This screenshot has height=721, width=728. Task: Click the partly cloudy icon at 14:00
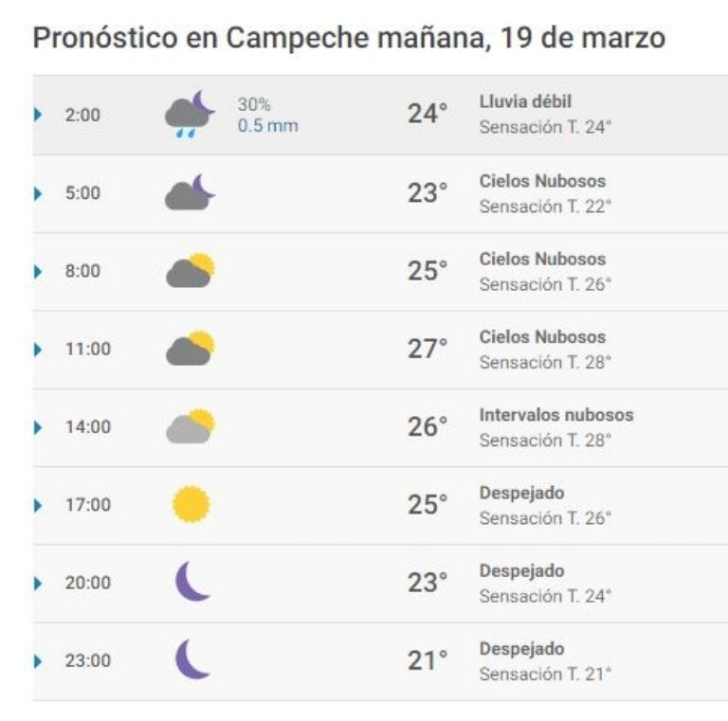pyautogui.click(x=191, y=426)
